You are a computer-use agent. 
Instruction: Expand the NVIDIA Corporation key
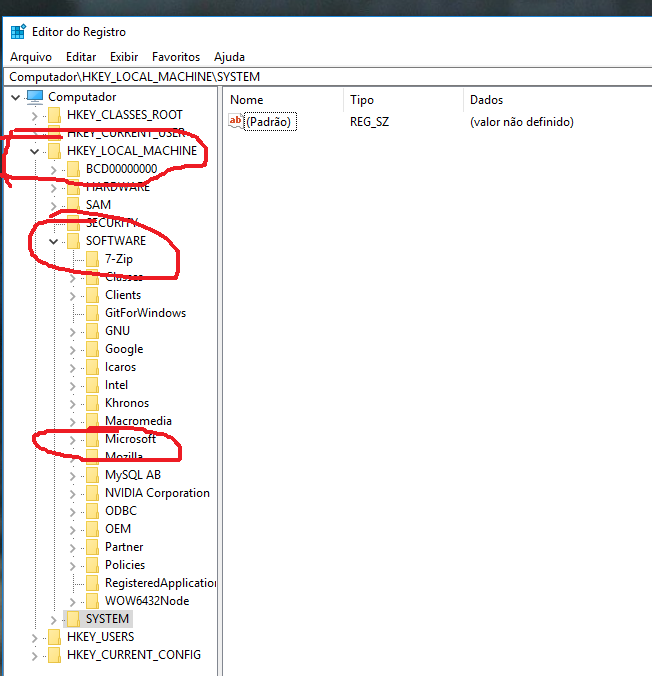(x=72, y=494)
